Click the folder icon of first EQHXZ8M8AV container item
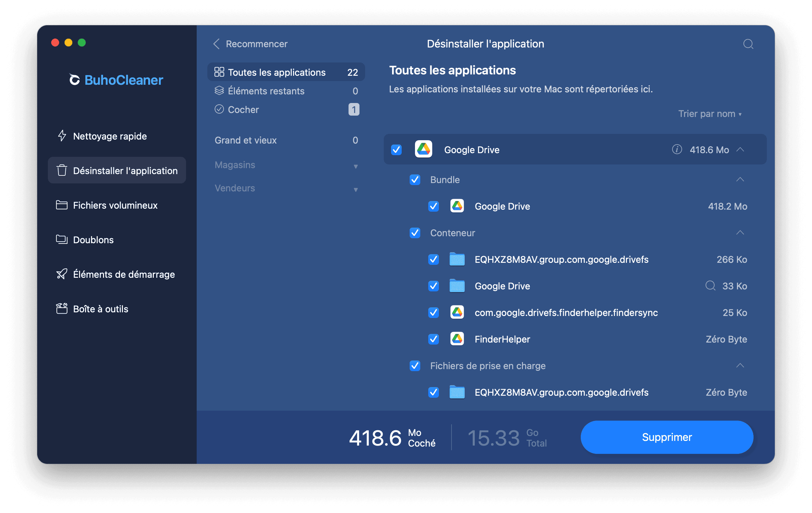The height and width of the screenshot is (513, 812). [x=457, y=259]
